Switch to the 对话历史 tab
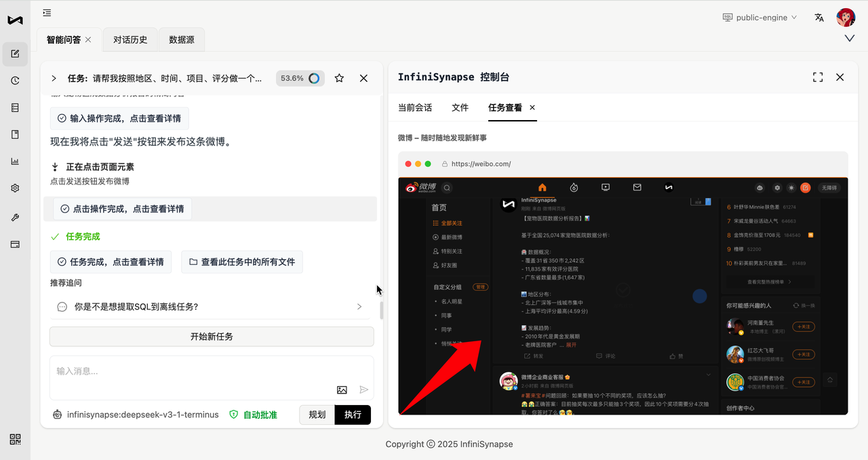This screenshot has height=460, width=868. pos(130,39)
